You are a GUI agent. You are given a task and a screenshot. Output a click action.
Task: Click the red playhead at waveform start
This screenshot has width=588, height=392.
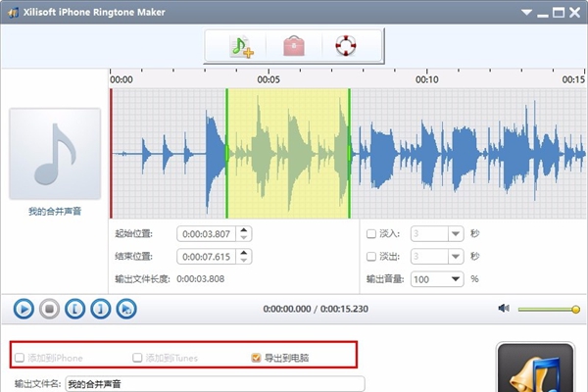pos(111,153)
